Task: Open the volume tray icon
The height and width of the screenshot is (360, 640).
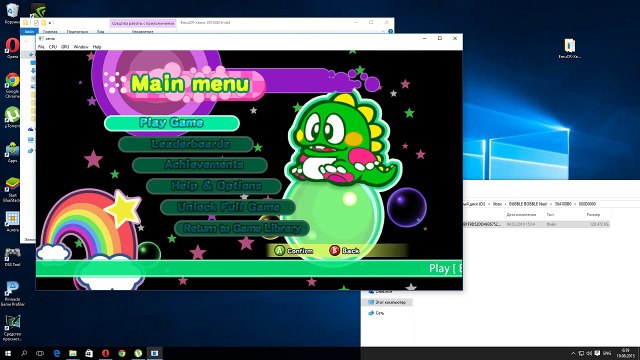Action: 589,353
